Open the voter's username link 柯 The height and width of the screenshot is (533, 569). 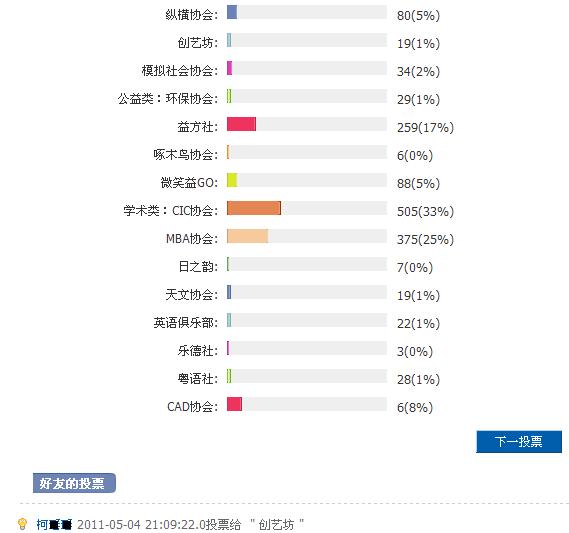click(x=54, y=524)
